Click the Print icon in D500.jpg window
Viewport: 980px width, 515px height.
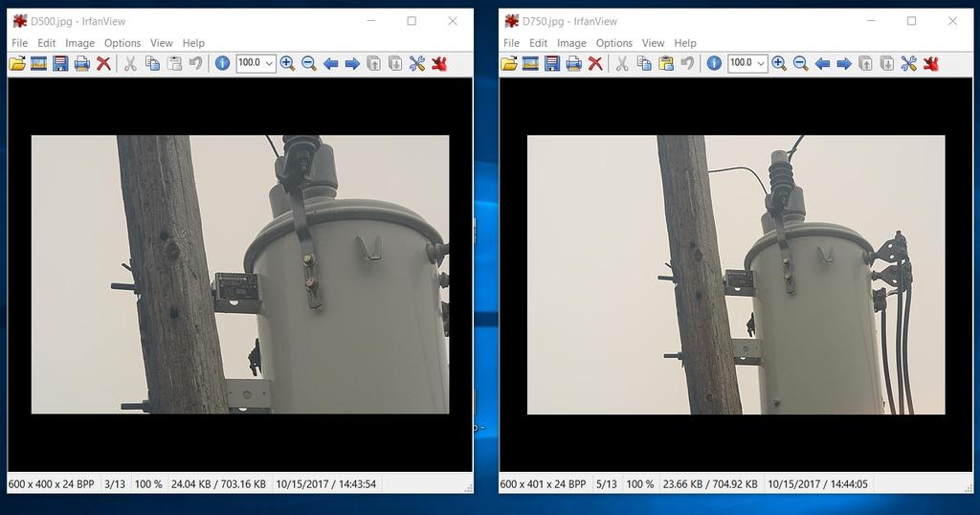82,64
